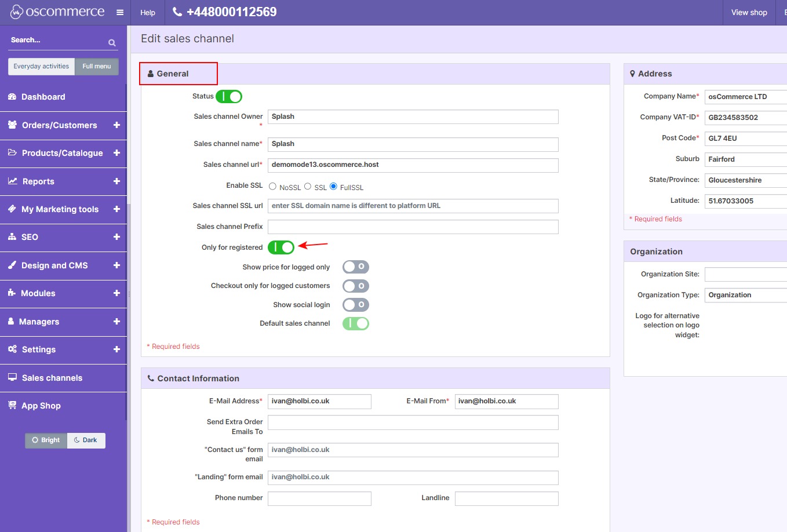Click the hamburger menu icon in header
The height and width of the screenshot is (532, 787).
click(120, 12)
